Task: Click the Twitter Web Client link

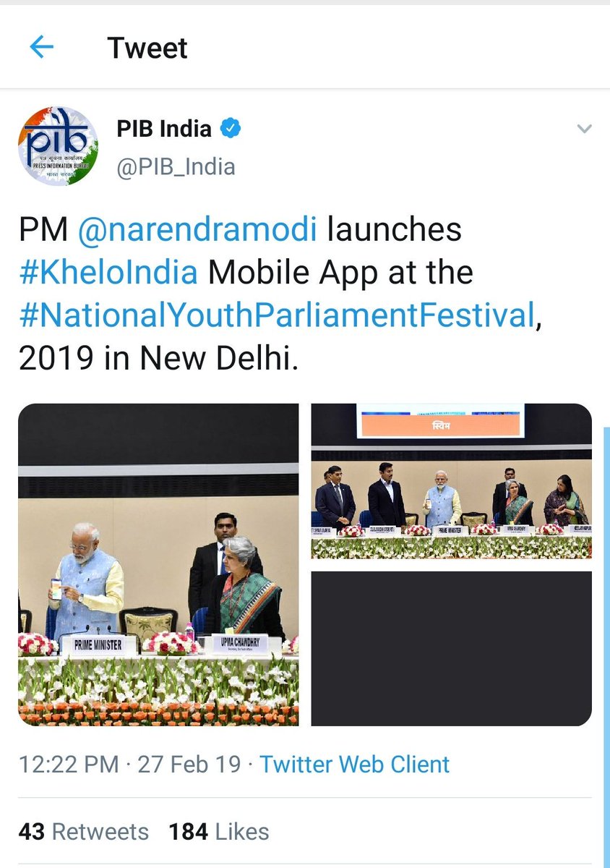Action: coord(355,765)
